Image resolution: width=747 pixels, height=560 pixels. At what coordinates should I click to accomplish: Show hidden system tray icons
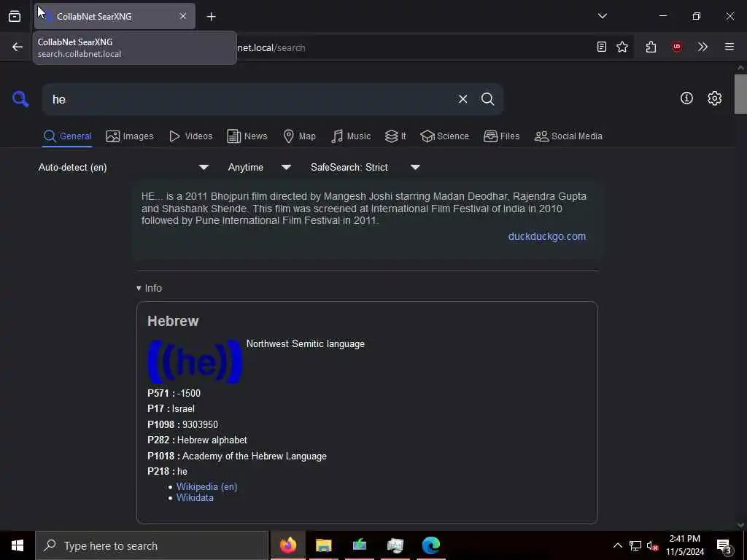pos(617,545)
